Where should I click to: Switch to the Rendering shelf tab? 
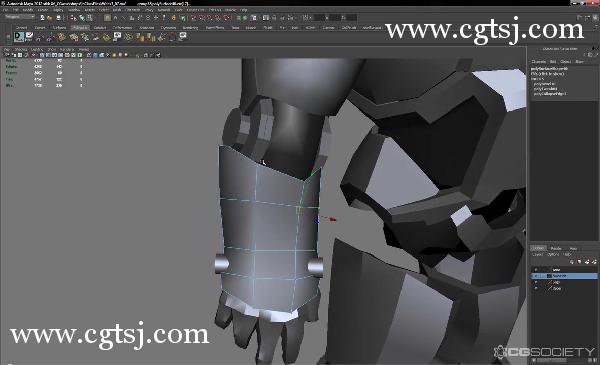point(190,28)
